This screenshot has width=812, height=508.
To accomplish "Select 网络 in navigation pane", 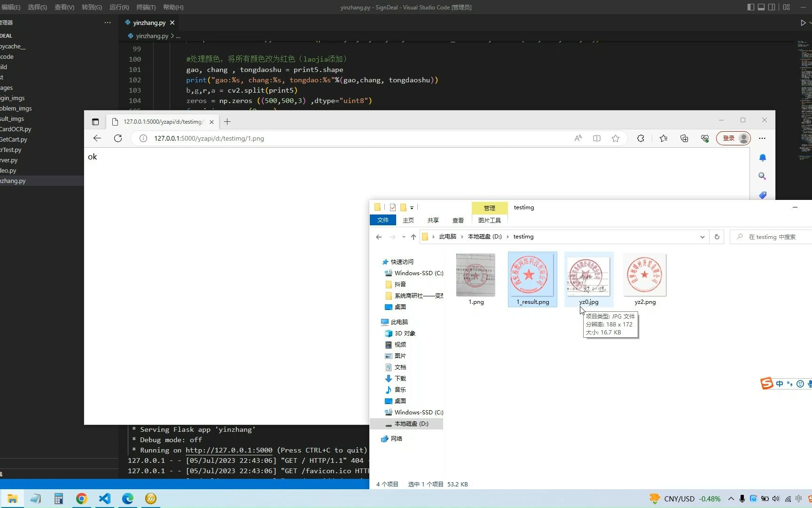I will [397, 439].
